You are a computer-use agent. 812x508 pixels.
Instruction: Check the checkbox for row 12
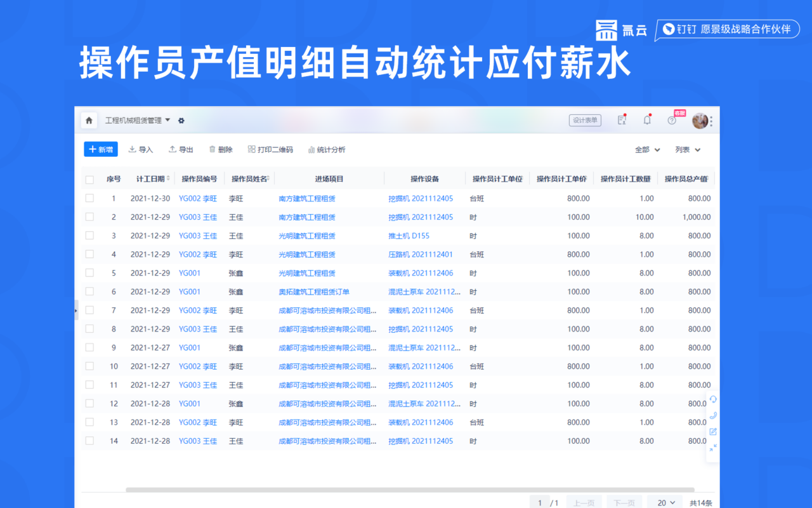[x=89, y=403]
